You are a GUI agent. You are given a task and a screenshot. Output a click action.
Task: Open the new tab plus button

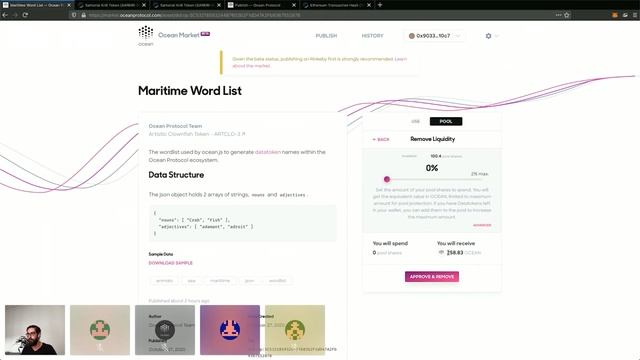tap(380, 5)
